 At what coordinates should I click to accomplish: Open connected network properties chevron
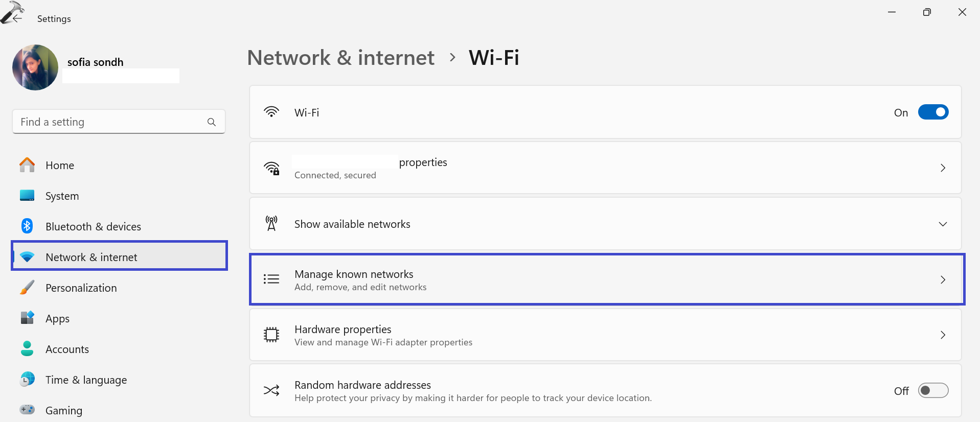(943, 168)
